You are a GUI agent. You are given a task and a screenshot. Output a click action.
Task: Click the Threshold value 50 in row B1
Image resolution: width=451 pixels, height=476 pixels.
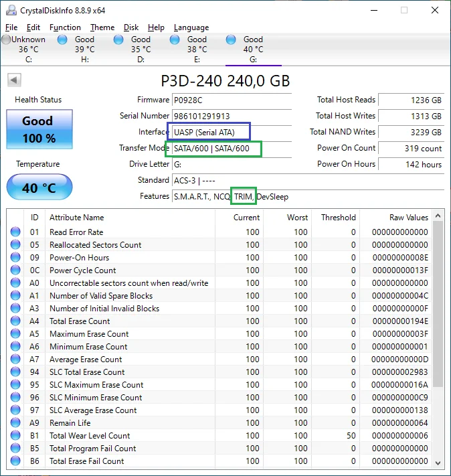pos(351,436)
